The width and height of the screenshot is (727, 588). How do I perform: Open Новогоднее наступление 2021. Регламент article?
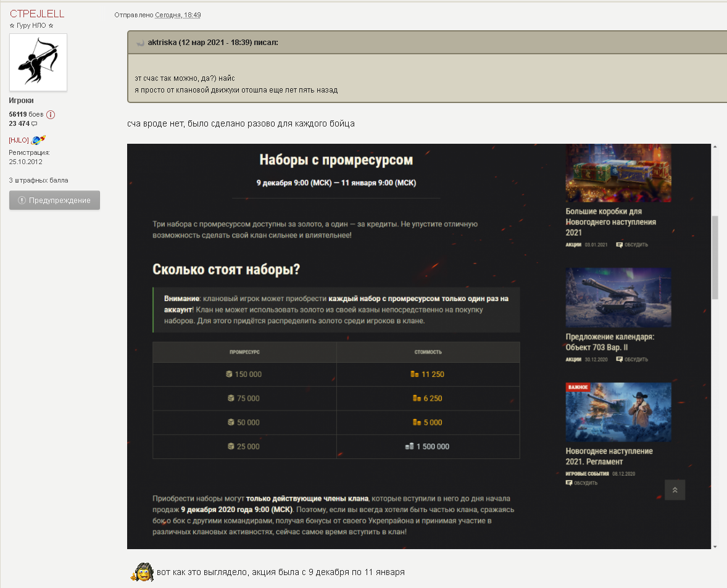point(609,457)
